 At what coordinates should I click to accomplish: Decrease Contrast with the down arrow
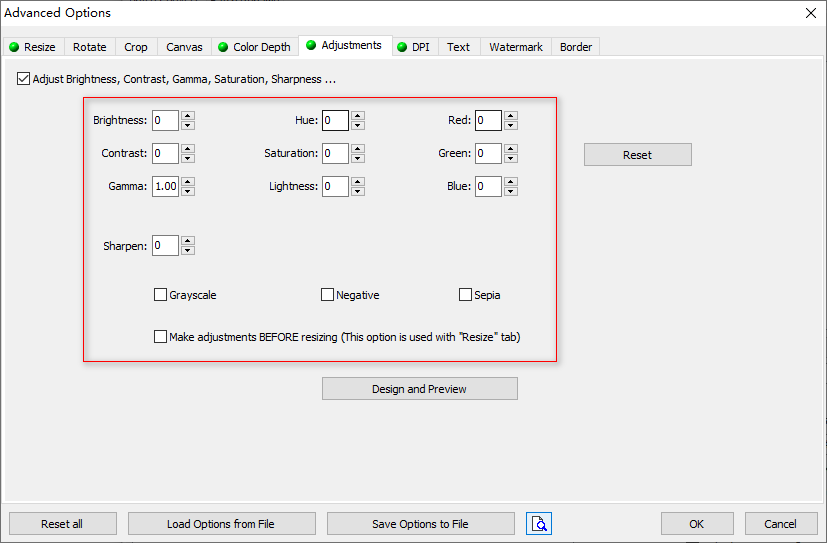tap(188, 158)
